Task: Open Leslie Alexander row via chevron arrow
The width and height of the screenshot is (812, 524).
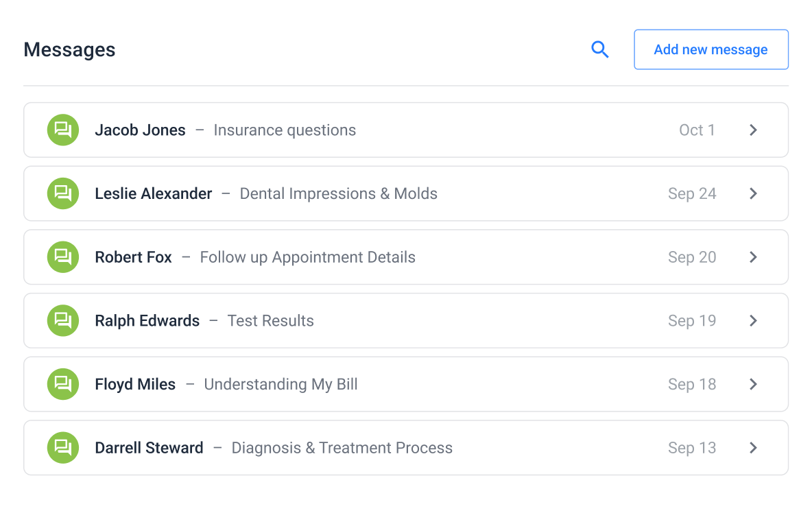Action: coord(753,193)
